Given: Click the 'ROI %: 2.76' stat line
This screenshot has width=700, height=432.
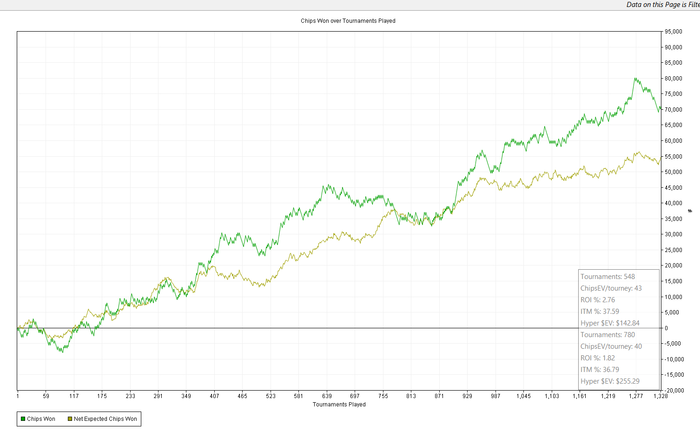Looking at the screenshot, I should click(x=598, y=300).
